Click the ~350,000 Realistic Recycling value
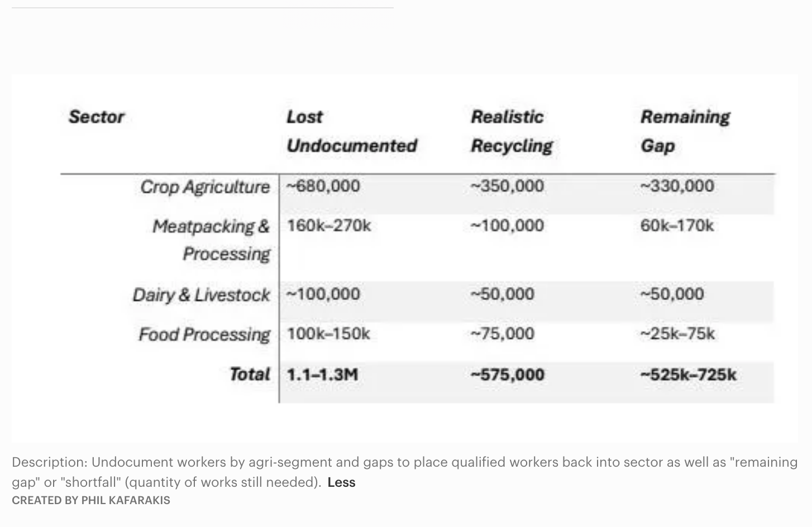Image resolution: width=812 pixels, height=527 pixels. [507, 186]
